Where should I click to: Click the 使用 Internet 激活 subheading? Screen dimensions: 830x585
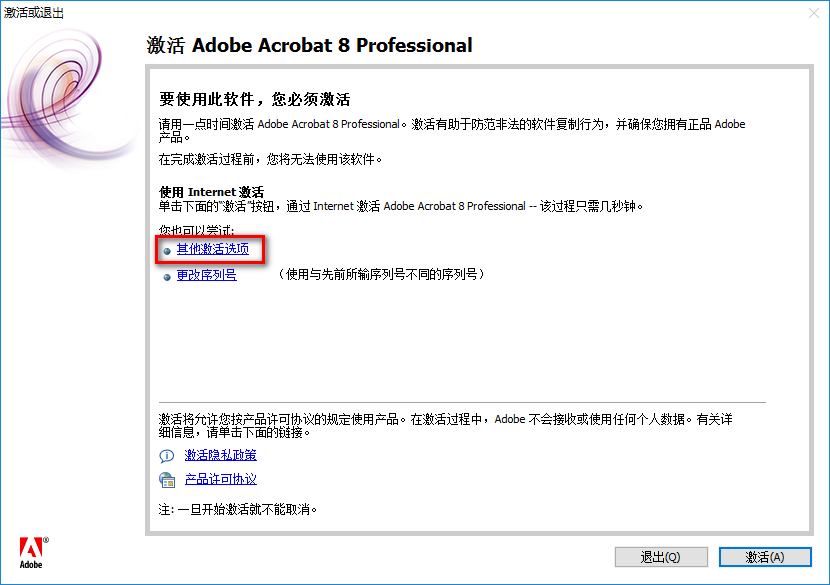211,192
